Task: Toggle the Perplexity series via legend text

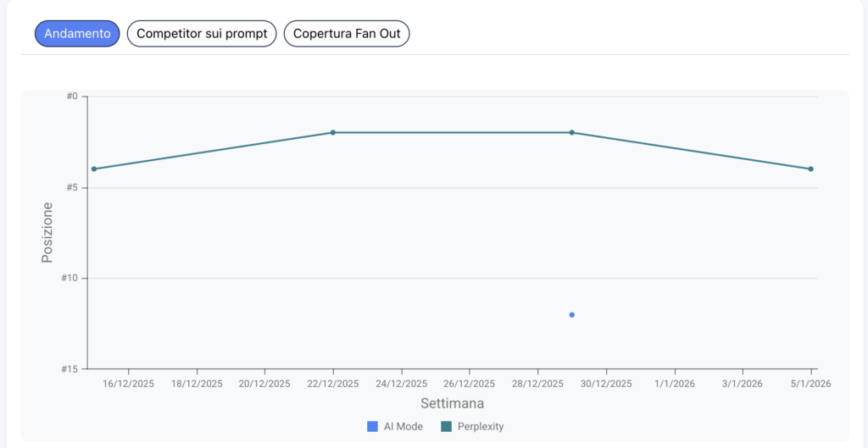Action: [x=480, y=427]
